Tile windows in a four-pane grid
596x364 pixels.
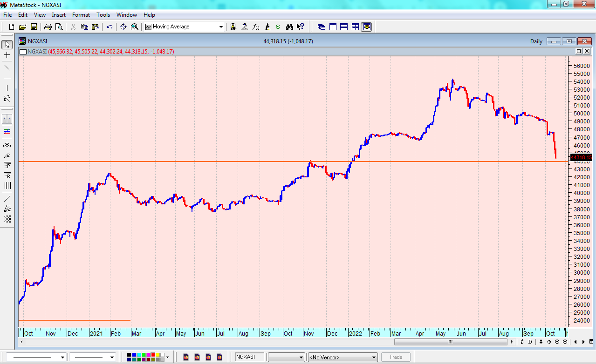coord(355,27)
